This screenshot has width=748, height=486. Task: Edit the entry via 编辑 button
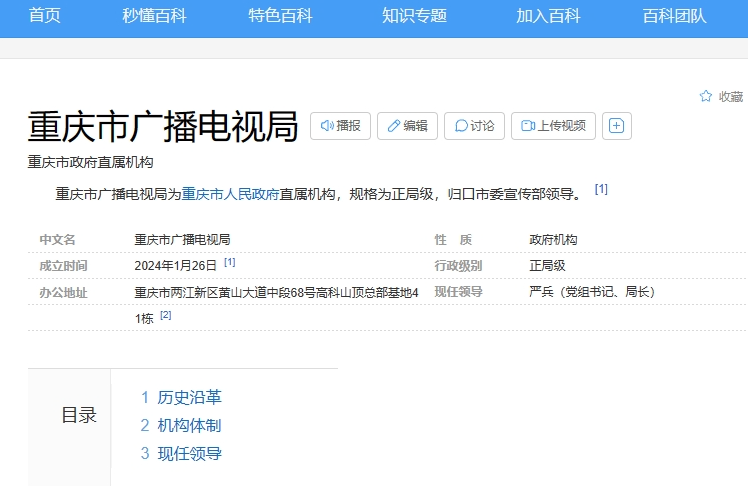[x=407, y=126]
